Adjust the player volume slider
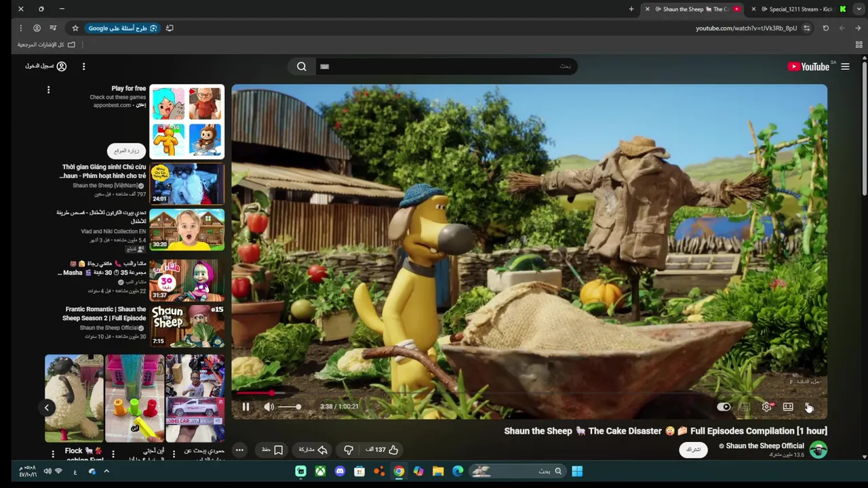The image size is (868, 488). (x=289, y=407)
